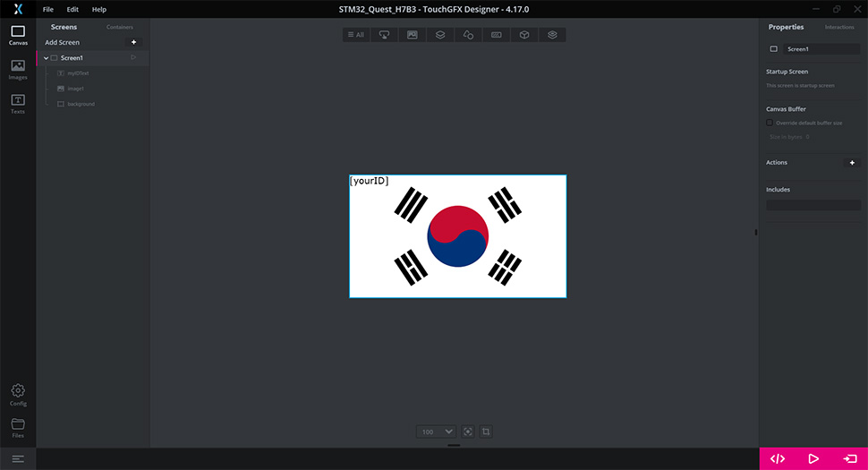Select the [yourID] text on canvas
The width and height of the screenshot is (868, 470).
[x=370, y=181]
